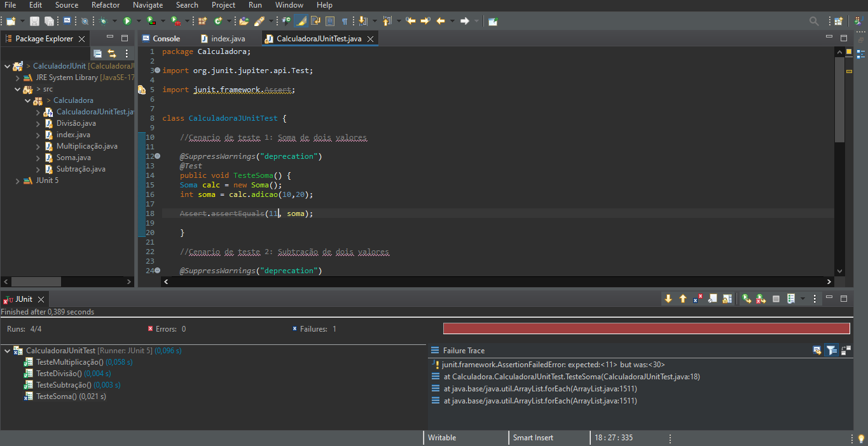
Task: Switch to the Console tab
Action: (x=162, y=39)
